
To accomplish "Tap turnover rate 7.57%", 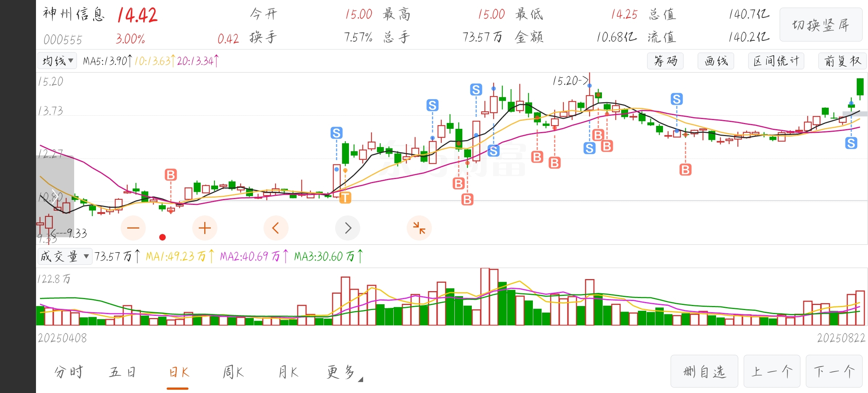I will 358,37.
